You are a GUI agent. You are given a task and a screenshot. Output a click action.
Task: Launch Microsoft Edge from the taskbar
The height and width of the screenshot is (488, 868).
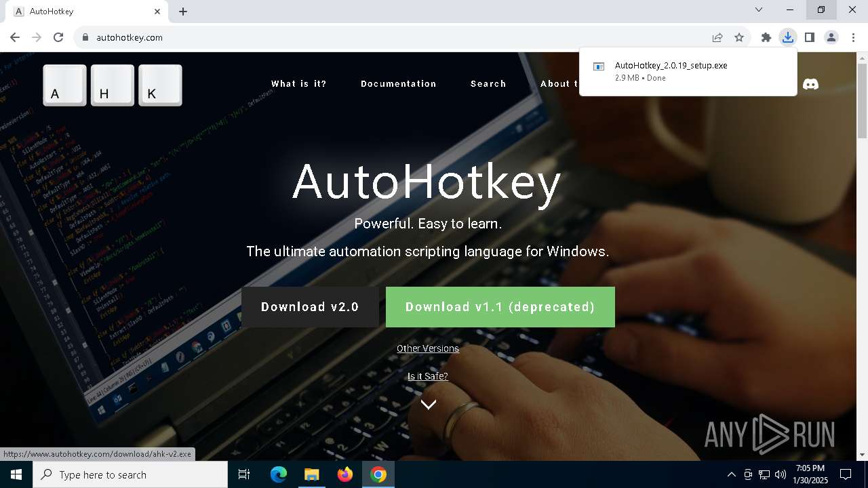click(x=279, y=474)
